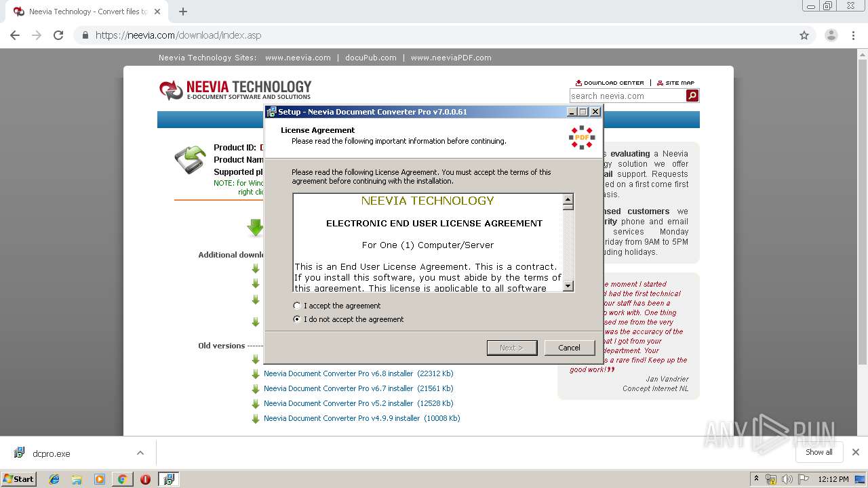Click the large green download arrow

pyautogui.click(x=256, y=228)
